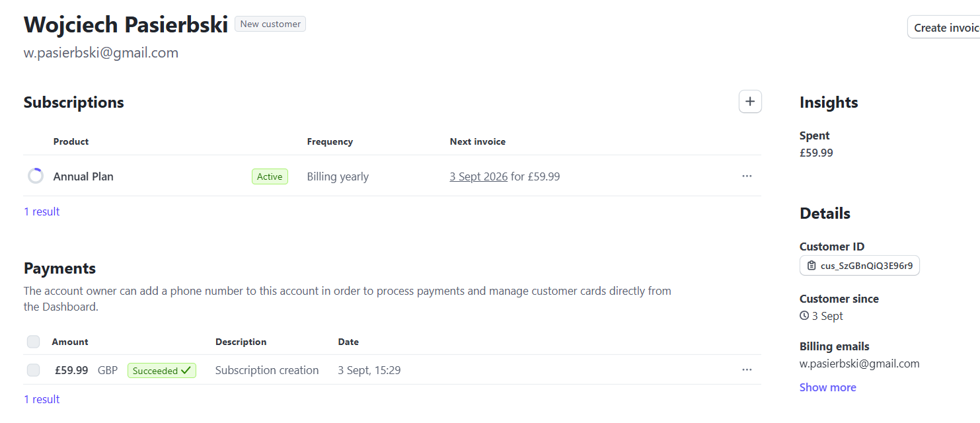Click the 1 result text under Payments
This screenshot has width=980, height=423.
click(x=42, y=399)
